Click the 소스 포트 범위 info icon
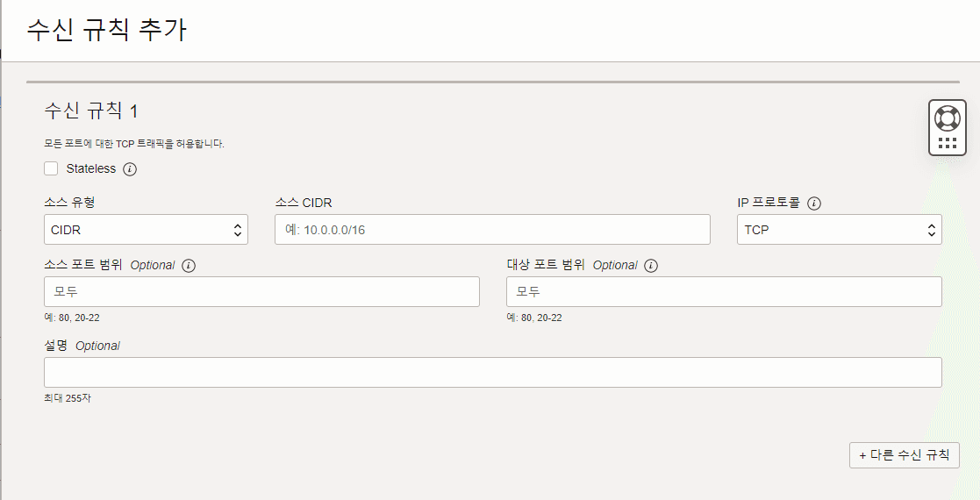The height and width of the screenshot is (500, 980). [189, 266]
